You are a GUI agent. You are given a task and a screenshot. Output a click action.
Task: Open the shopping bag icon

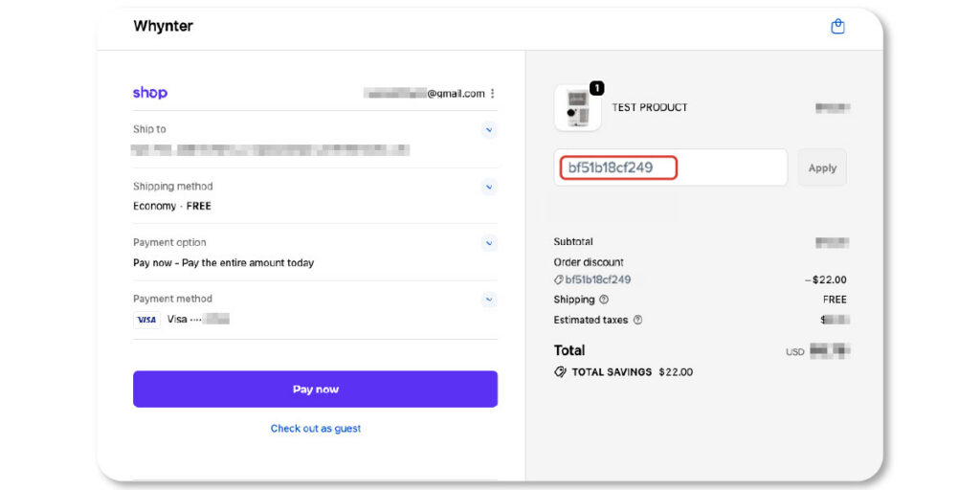point(837,27)
